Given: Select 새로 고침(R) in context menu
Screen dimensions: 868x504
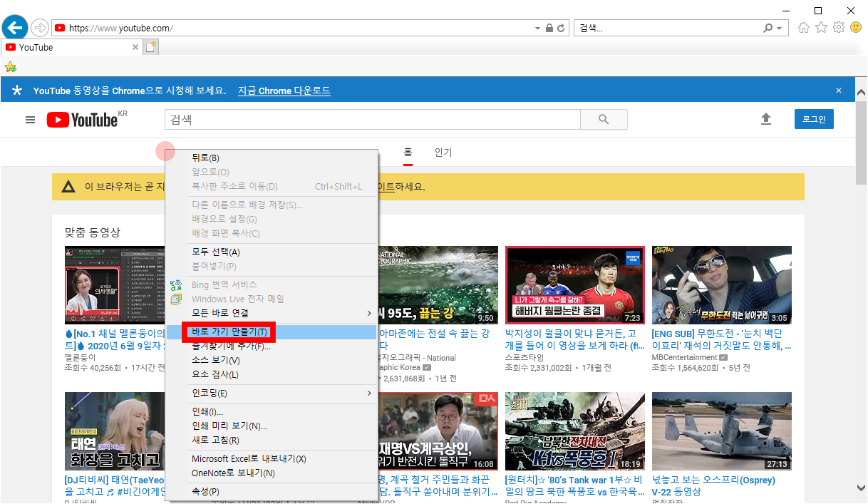Looking at the screenshot, I should pos(271,440).
